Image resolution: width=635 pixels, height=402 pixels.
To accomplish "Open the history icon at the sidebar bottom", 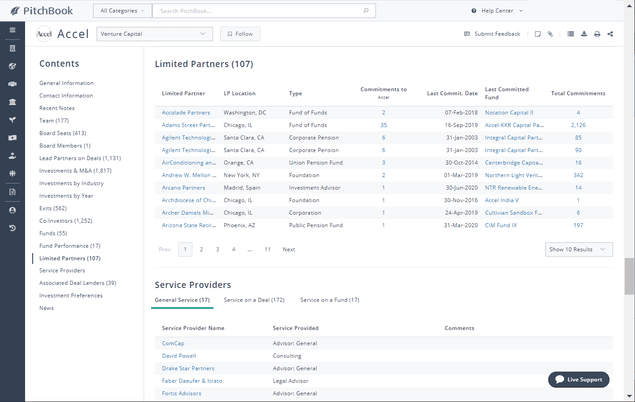I will (x=12, y=228).
